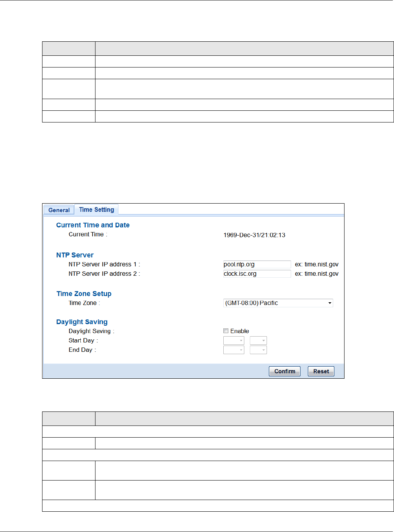Open the second End Day dropdown
This screenshot has width=394, height=532.
pos(258,350)
